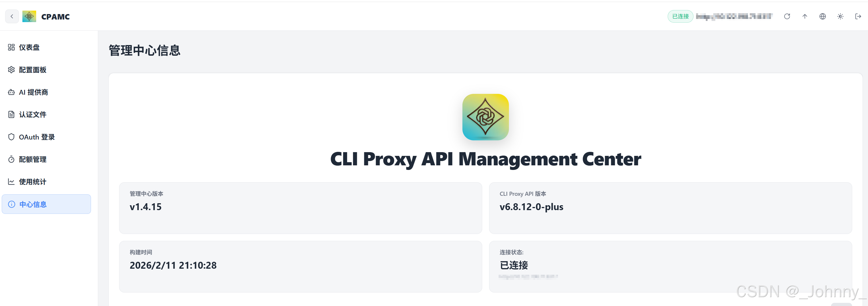Click the CLI Proxy API Management Center title
This screenshot has height=306, width=868.
coord(486,159)
